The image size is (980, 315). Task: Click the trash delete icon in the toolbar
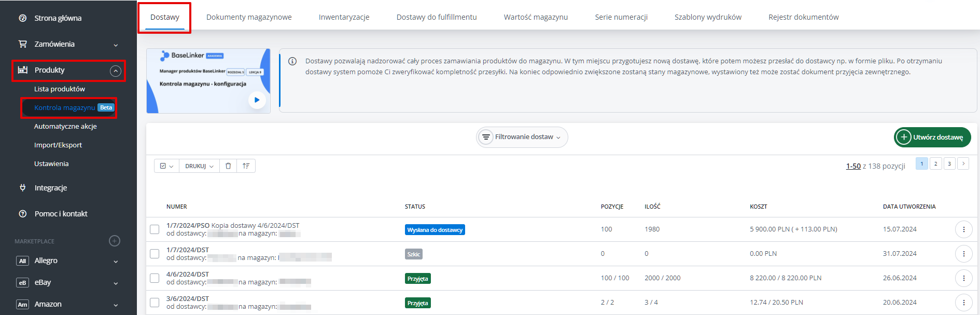click(228, 166)
